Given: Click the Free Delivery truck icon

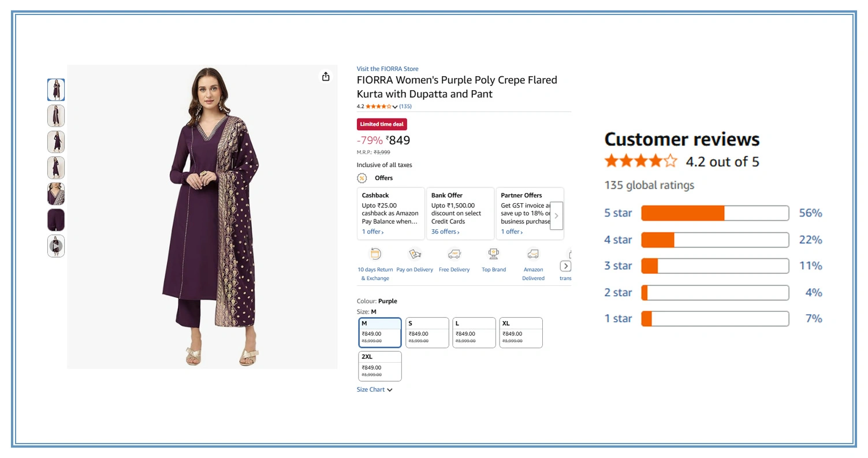Looking at the screenshot, I should pyautogui.click(x=455, y=254).
